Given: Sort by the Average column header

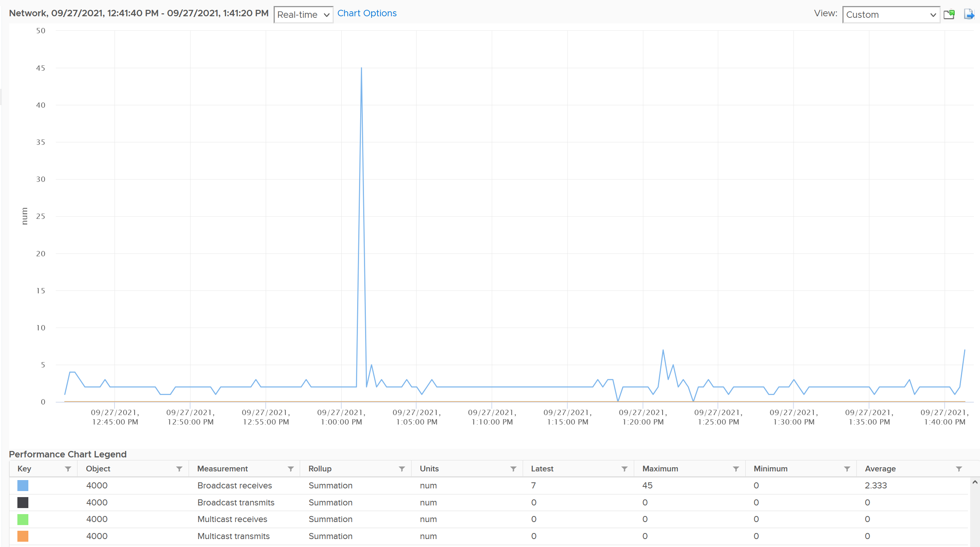Looking at the screenshot, I should 880,469.
